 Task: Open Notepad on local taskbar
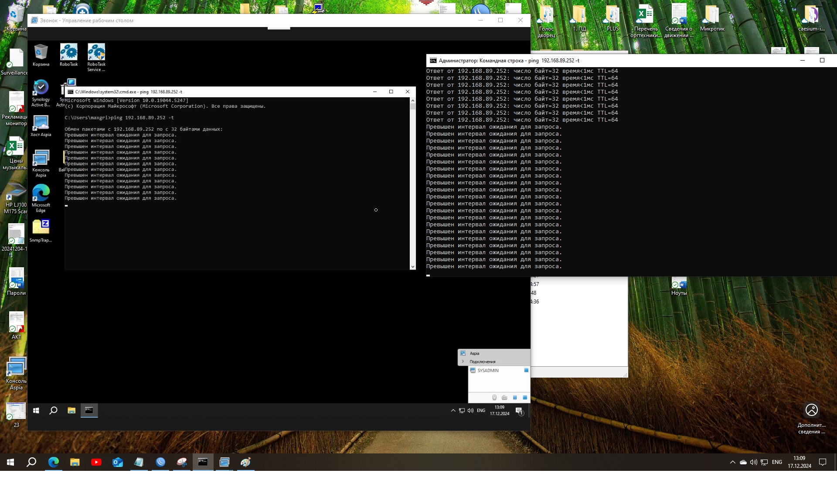point(139,462)
